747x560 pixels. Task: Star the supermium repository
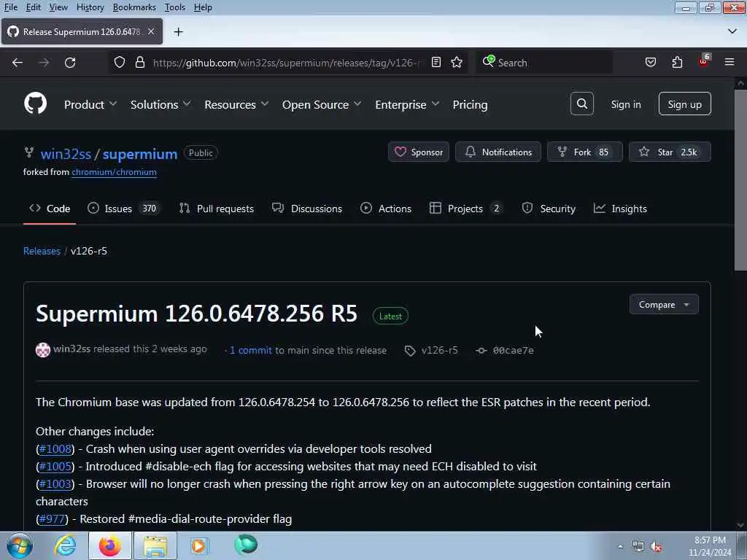(x=670, y=152)
